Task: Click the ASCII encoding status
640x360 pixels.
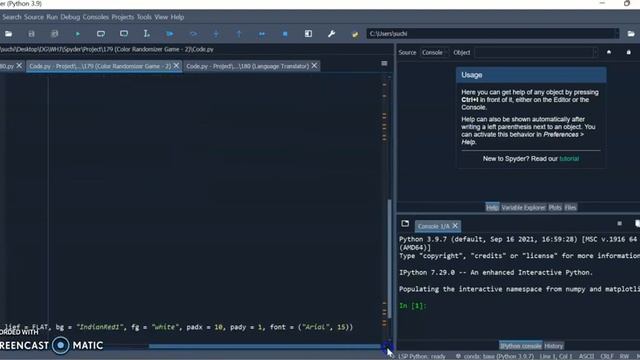Action: 587,356
